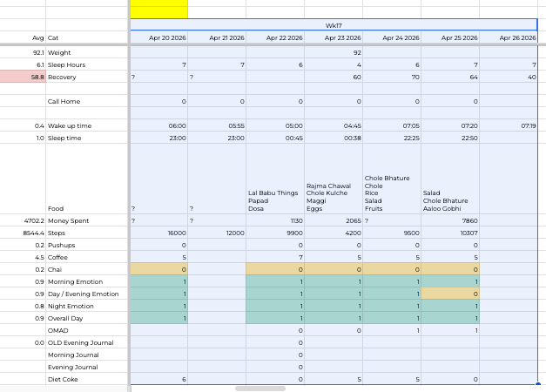
Task: Select the Sleep time 00:45 cell
Action: [275, 138]
